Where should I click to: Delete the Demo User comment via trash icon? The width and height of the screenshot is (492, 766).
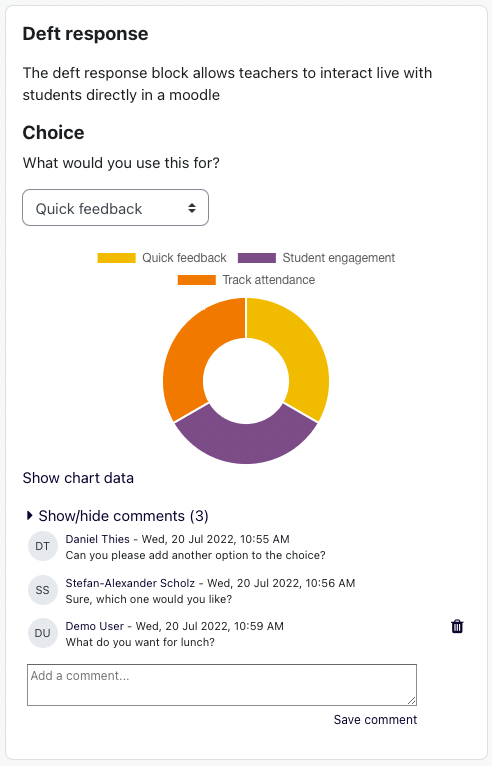[x=457, y=626]
